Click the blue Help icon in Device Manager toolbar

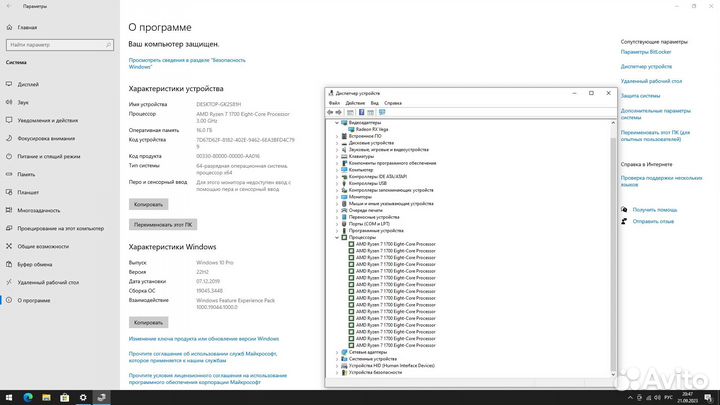coord(361,112)
